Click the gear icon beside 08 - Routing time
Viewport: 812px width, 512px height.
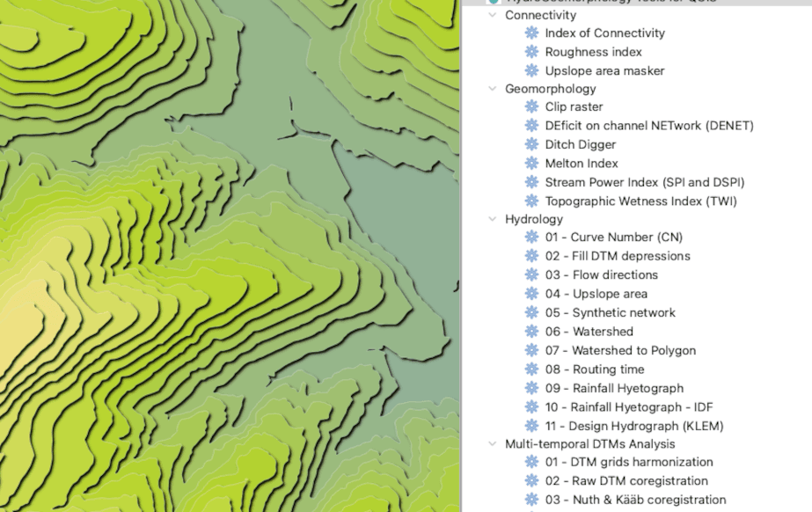(x=532, y=369)
